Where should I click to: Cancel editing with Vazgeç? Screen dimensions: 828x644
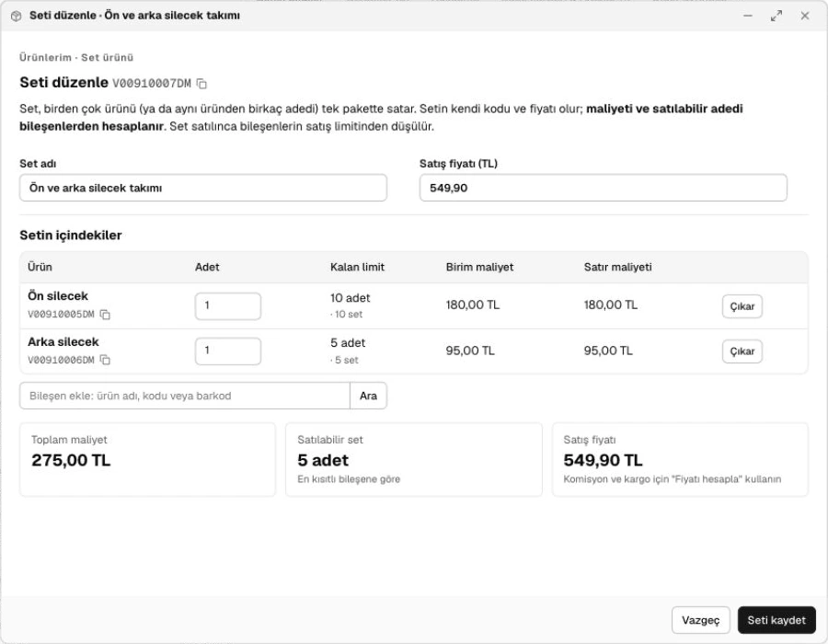pos(701,620)
